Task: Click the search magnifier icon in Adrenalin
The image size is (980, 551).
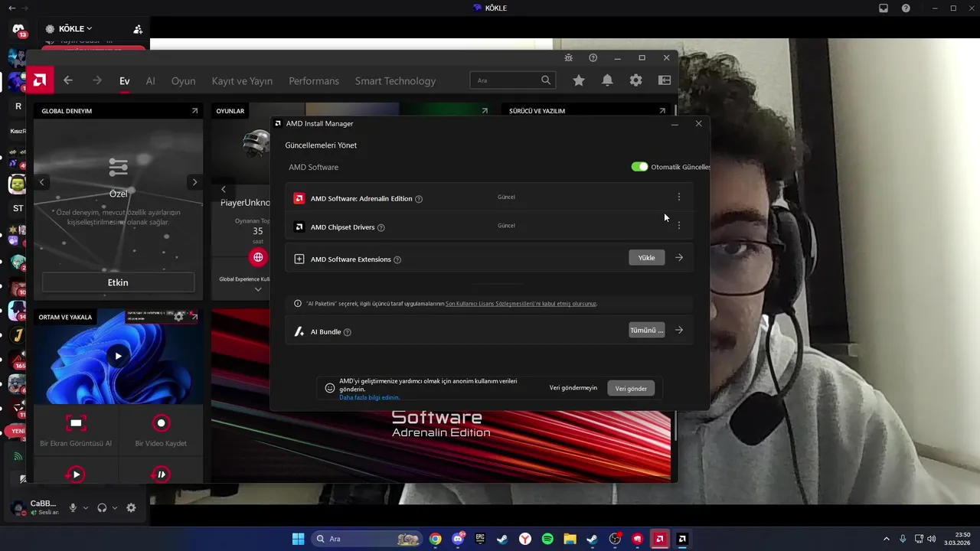Action: pos(546,80)
